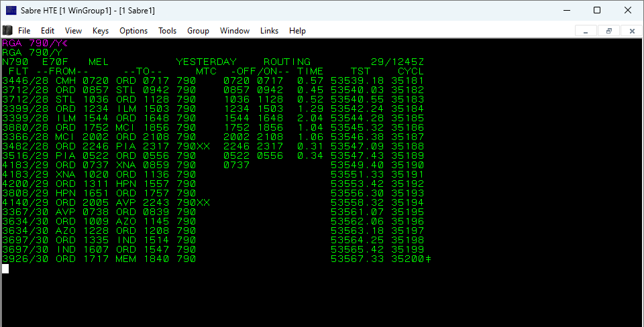This screenshot has width=644, height=327.
Task: Maximize the Sabre HTE main window
Action: point(596,10)
